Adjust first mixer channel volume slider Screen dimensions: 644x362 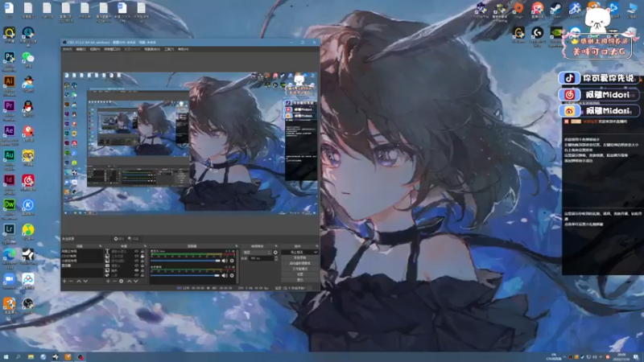tap(185, 261)
